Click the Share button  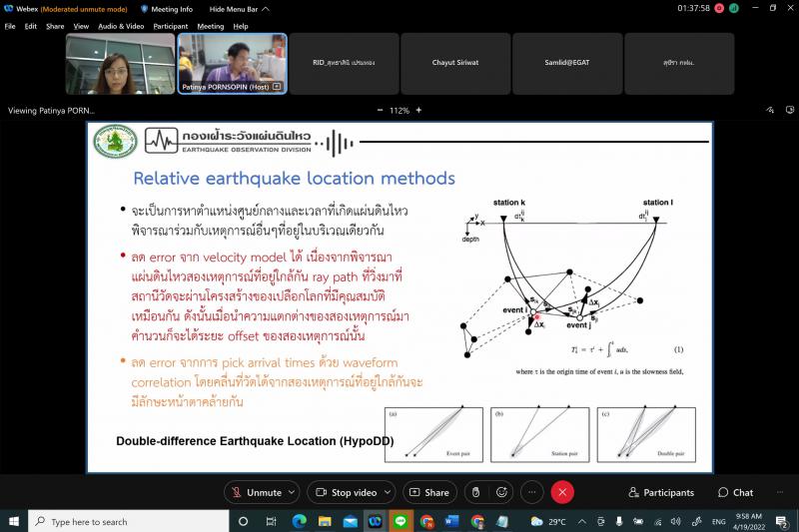pyautogui.click(x=429, y=492)
